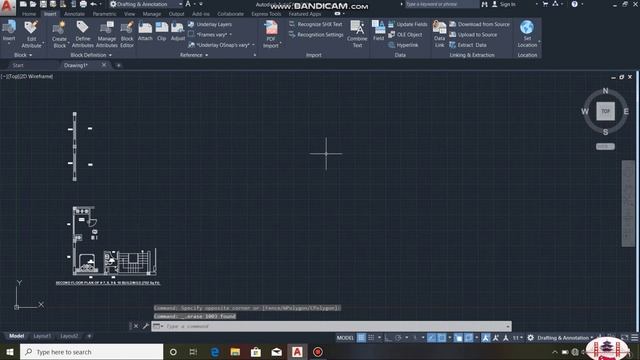The height and width of the screenshot is (360, 640).
Task: Insert a Field from Data panel
Action: click(378, 31)
